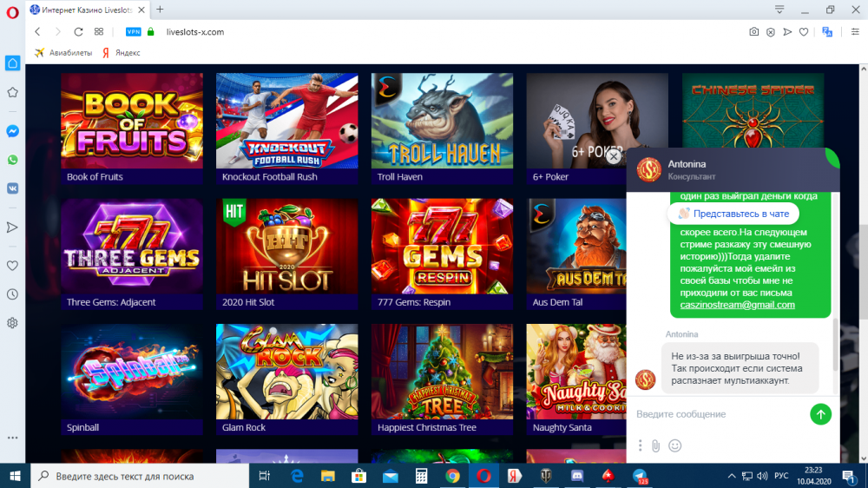Click the caszinostream@gmail.com email link
This screenshot has height=488, width=868.
pos(737,305)
